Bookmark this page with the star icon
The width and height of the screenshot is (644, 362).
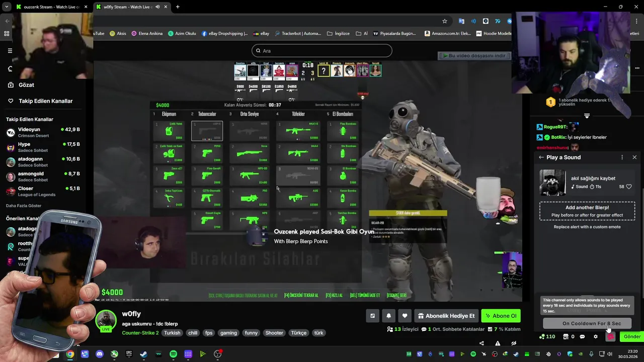(445, 21)
